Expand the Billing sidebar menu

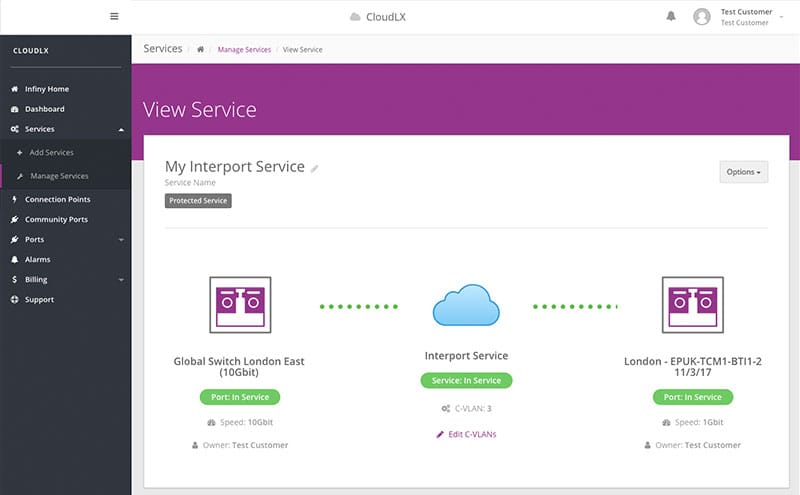(65, 280)
